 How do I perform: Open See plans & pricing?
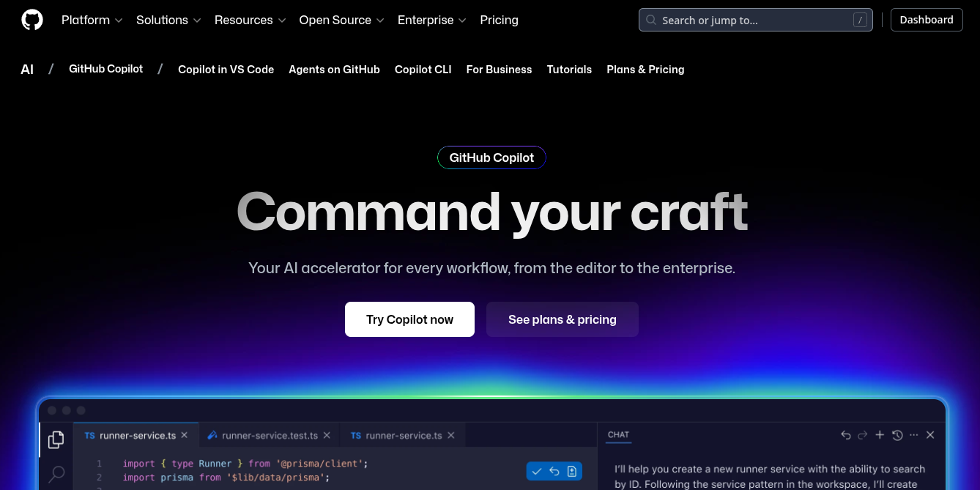click(x=562, y=319)
